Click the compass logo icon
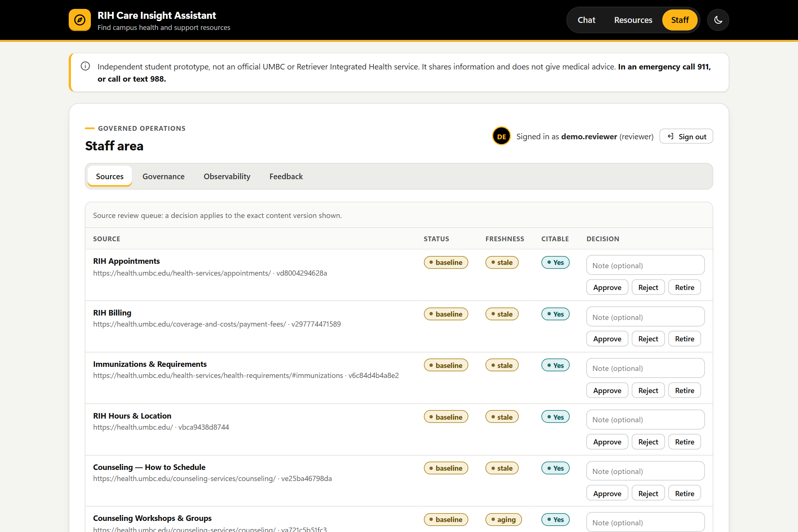798x532 pixels. [80, 20]
